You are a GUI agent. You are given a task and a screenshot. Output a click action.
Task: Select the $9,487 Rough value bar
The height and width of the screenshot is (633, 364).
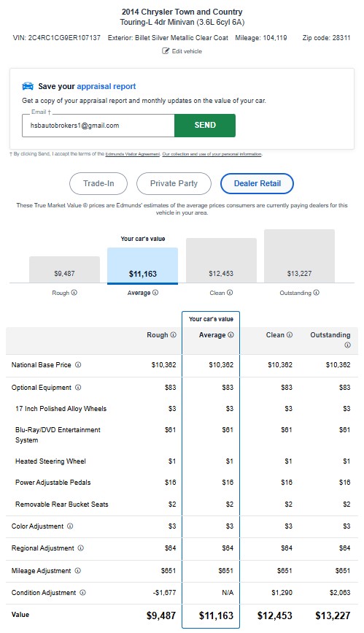(x=65, y=269)
